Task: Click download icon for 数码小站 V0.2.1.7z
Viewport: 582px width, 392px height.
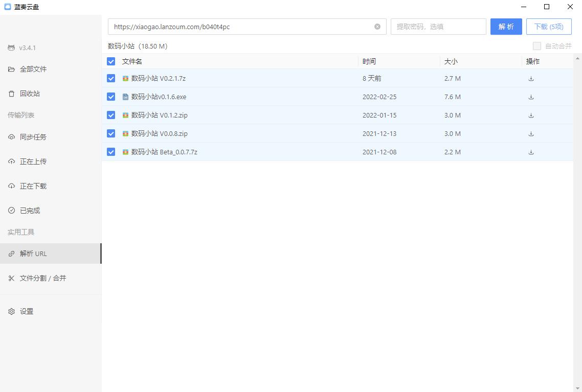Action: tap(531, 79)
